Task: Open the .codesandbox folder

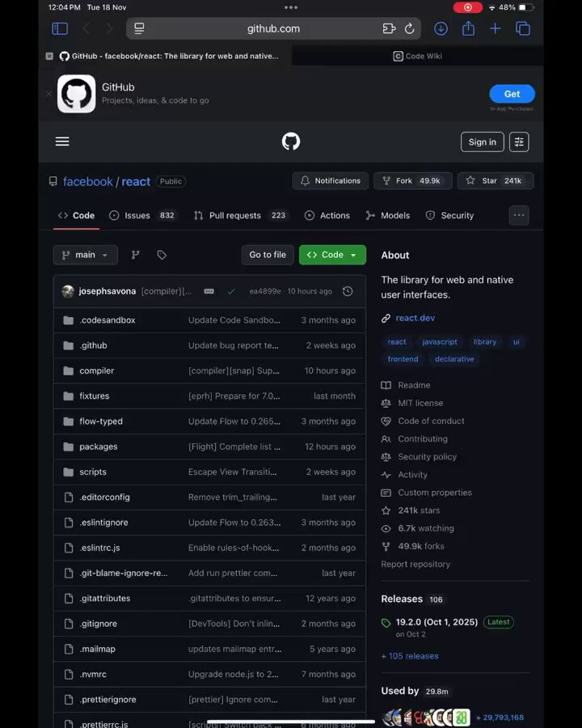Action: tap(108, 320)
